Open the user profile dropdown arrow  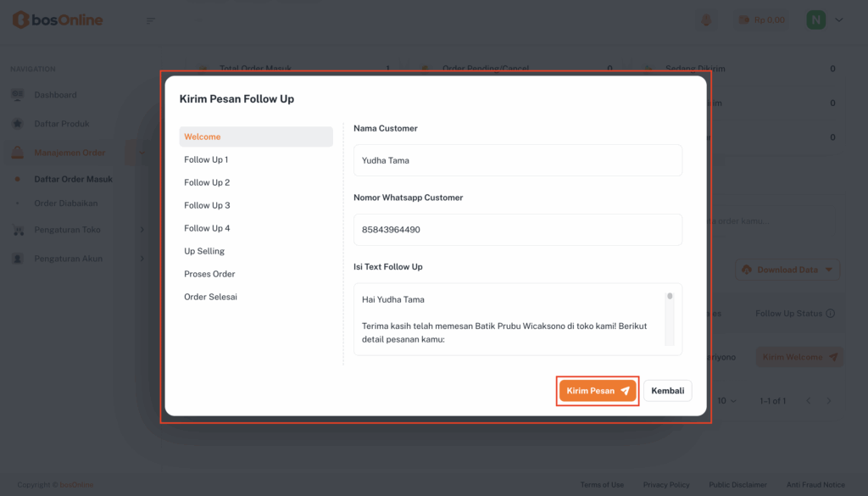(x=839, y=20)
